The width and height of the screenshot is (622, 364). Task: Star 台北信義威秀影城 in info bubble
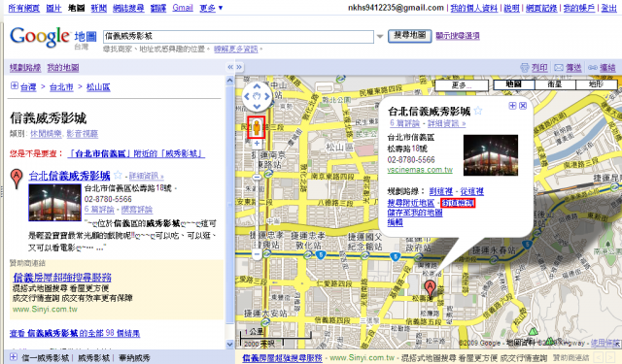478,111
